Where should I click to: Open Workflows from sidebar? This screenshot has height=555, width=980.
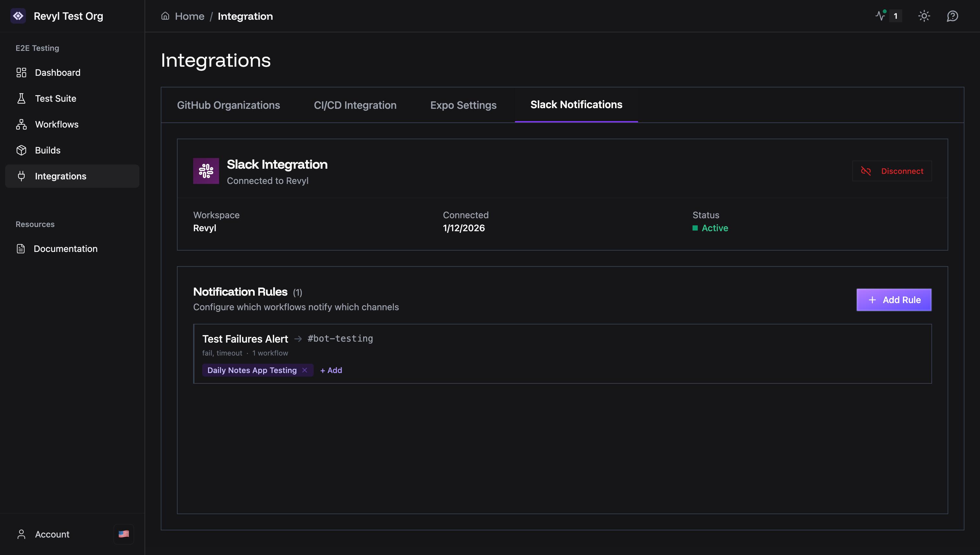(56, 124)
